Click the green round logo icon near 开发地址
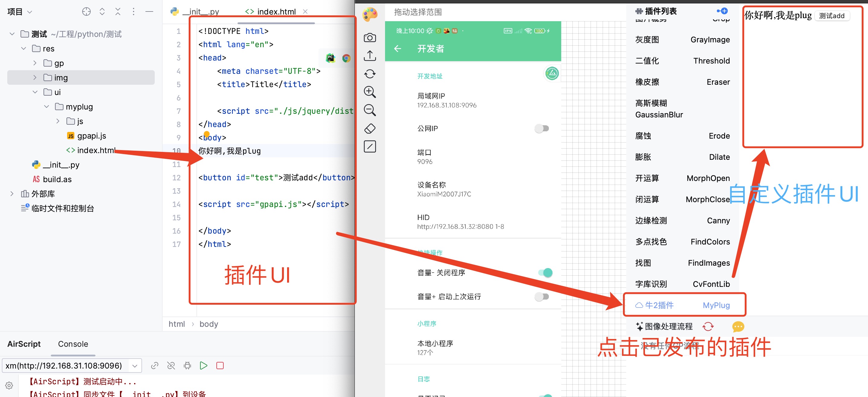Screen dimensions: 868x397 [x=552, y=73]
